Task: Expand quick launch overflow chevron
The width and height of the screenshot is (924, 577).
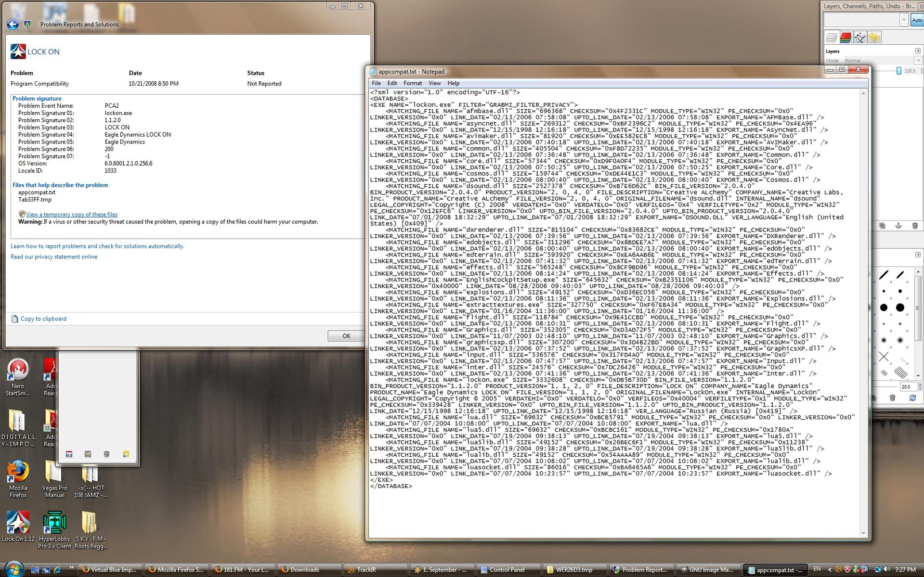Action: pyautogui.click(x=71, y=568)
